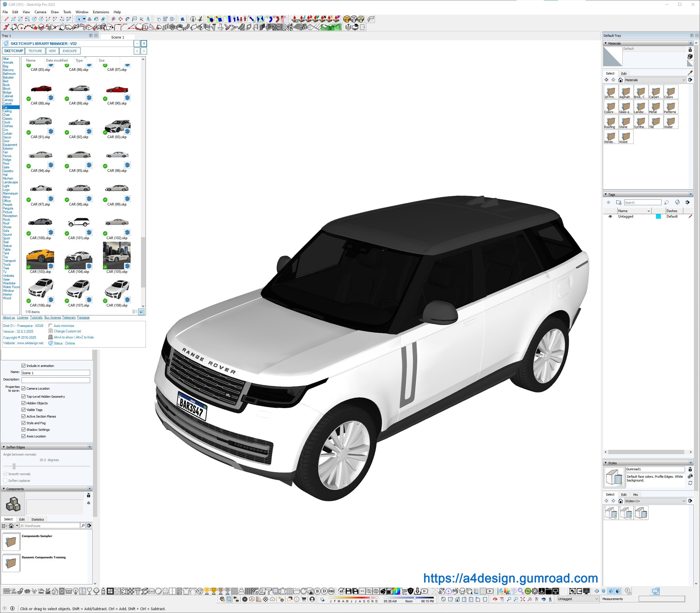Screen dimensions: 700x613
Task: Click the Buy license link
Action: pyautogui.click(x=52, y=317)
